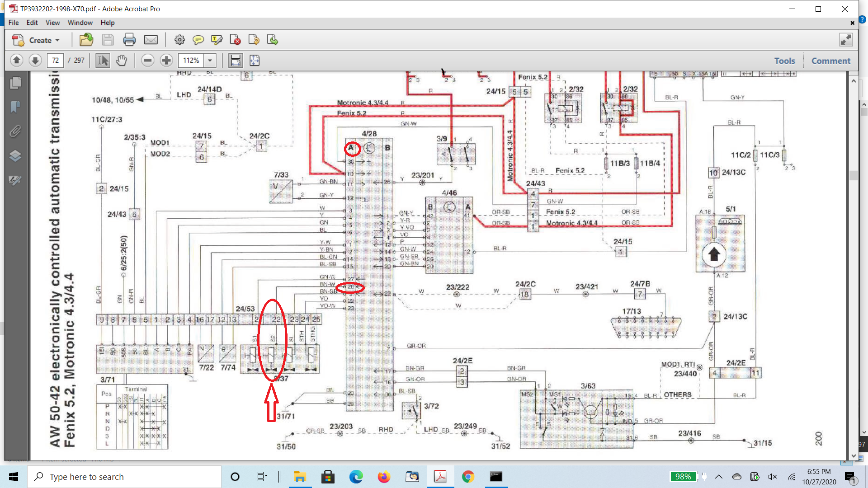Toggle scrolling mode fit-width button
Screen dimensions: 868x488
236,60
